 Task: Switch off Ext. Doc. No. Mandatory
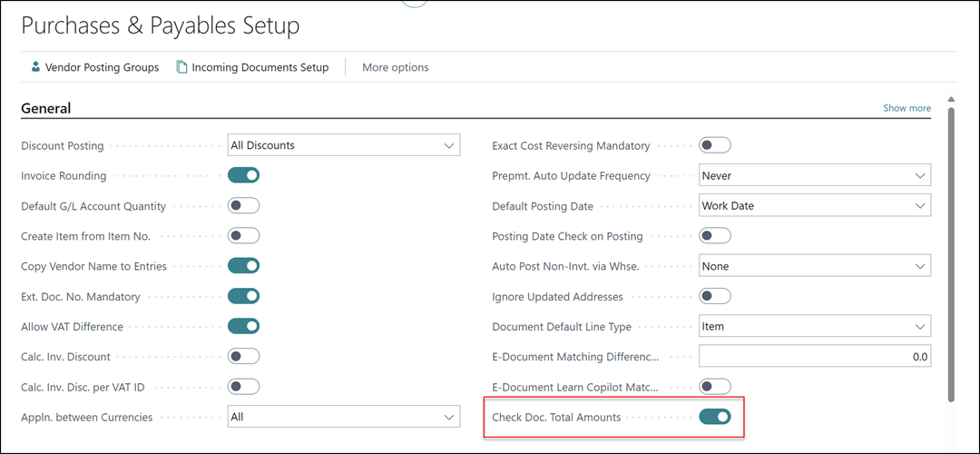pos(243,296)
